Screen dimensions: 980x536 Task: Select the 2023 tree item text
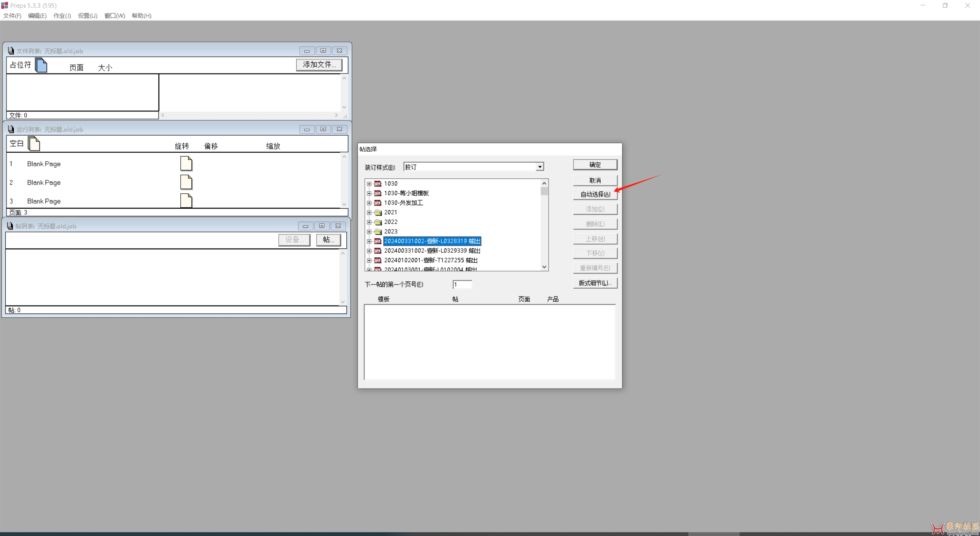click(x=391, y=232)
